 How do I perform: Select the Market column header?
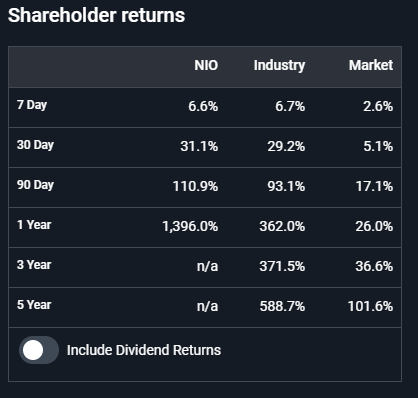click(371, 65)
